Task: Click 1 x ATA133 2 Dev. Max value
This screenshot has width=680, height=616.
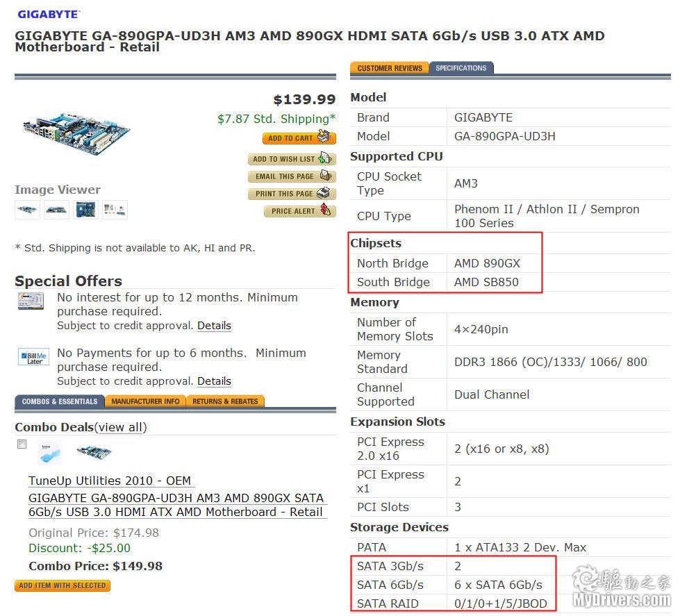Action: (x=520, y=547)
